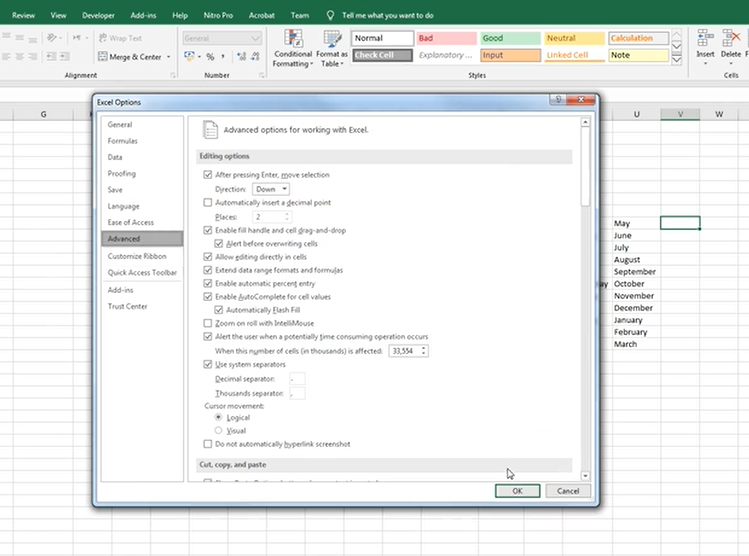Click Cancel in Excel Options
The height and width of the screenshot is (556, 749).
point(568,491)
